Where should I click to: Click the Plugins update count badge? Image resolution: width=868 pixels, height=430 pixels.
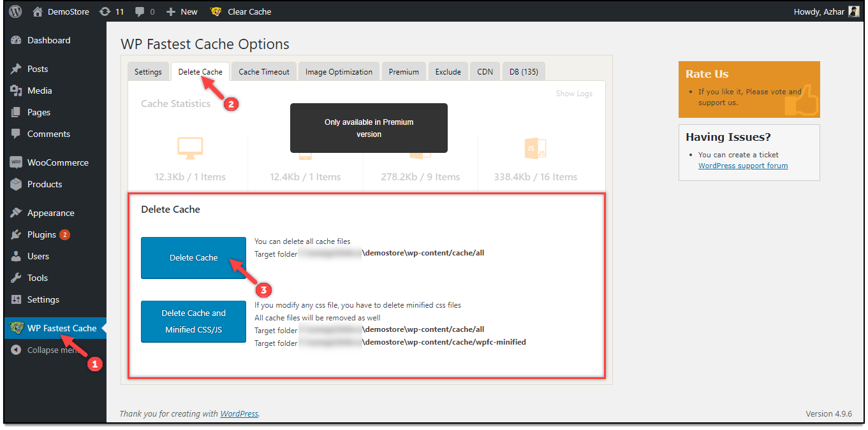click(64, 234)
